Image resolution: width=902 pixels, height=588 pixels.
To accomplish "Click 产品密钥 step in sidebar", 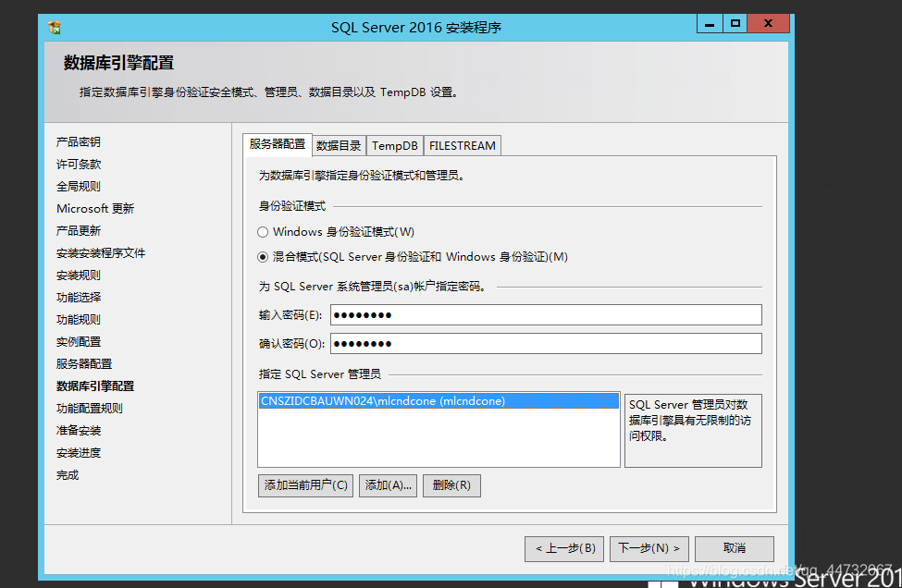I will point(79,142).
